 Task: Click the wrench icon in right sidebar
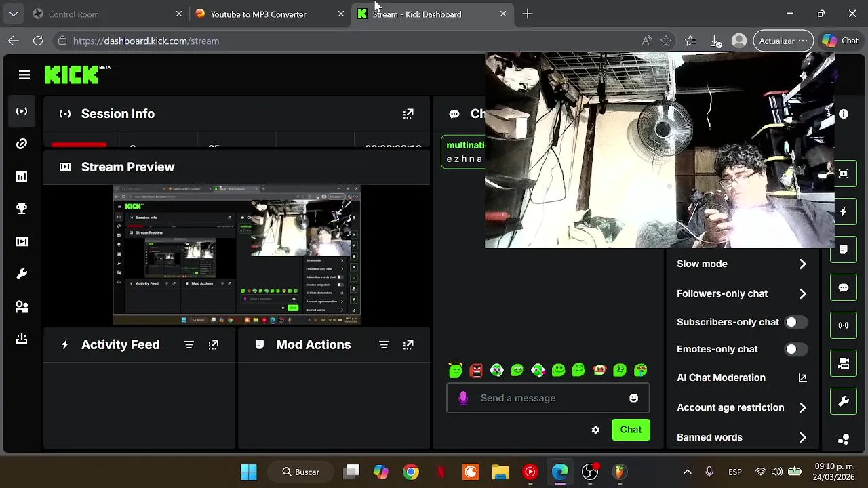click(844, 401)
